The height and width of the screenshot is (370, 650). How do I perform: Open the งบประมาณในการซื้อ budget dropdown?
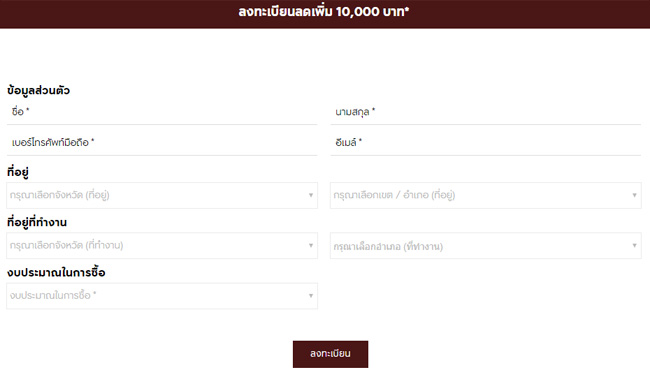point(162,296)
